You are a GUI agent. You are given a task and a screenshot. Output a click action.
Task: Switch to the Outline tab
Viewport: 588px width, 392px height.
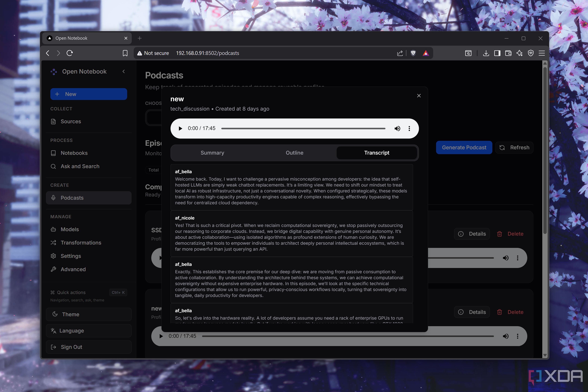coord(295,153)
